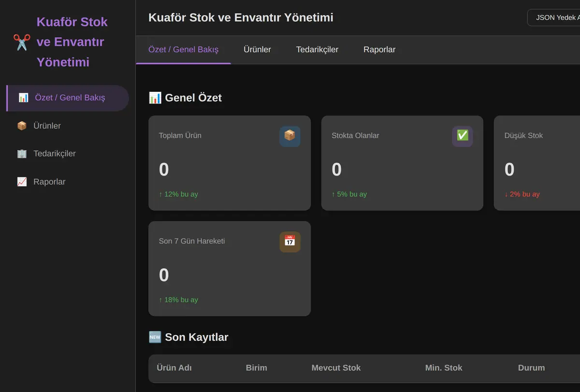Viewport: 580px width, 392px height.
Task: Click the Genel Özet heading text
Action: (193, 98)
